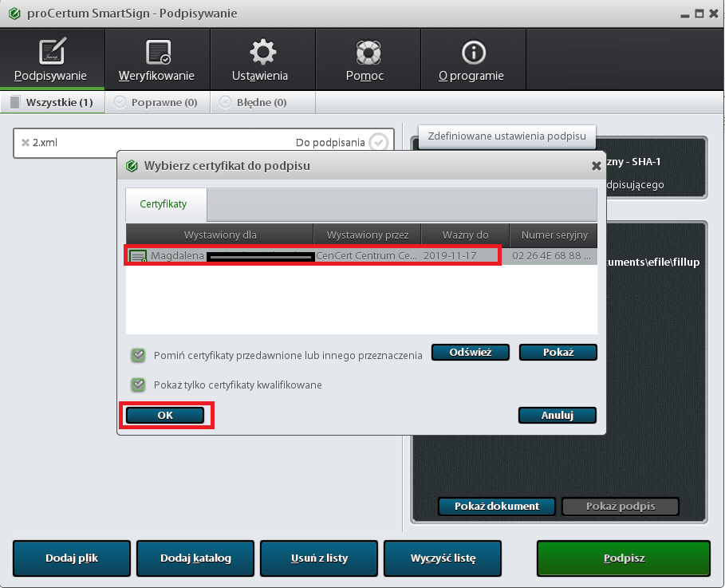The image size is (725, 588).
Task: Toggle Pomiń certyfikaty przedawnione checkbox
Action: [x=138, y=355]
